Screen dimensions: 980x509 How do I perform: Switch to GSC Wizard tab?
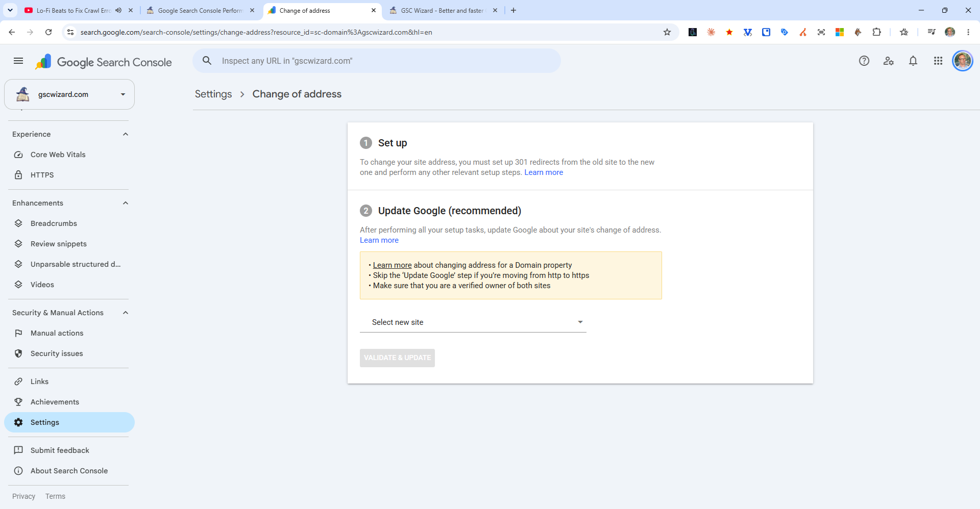(444, 10)
